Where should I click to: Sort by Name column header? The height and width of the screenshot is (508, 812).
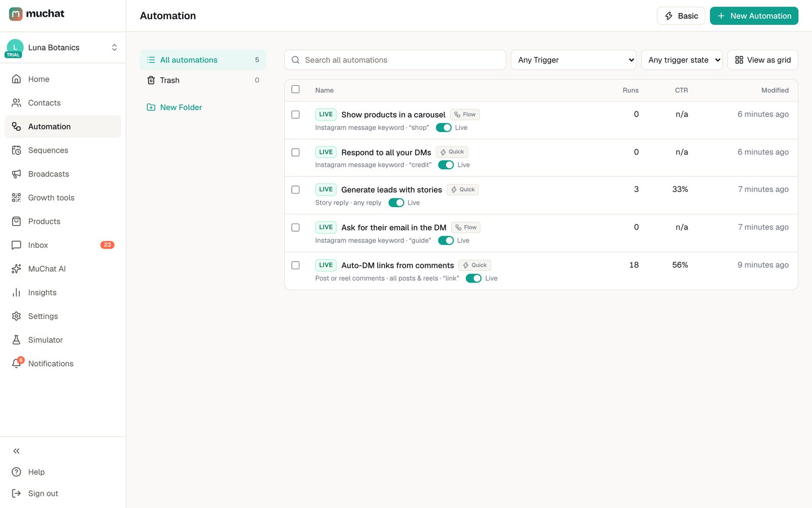pos(324,90)
